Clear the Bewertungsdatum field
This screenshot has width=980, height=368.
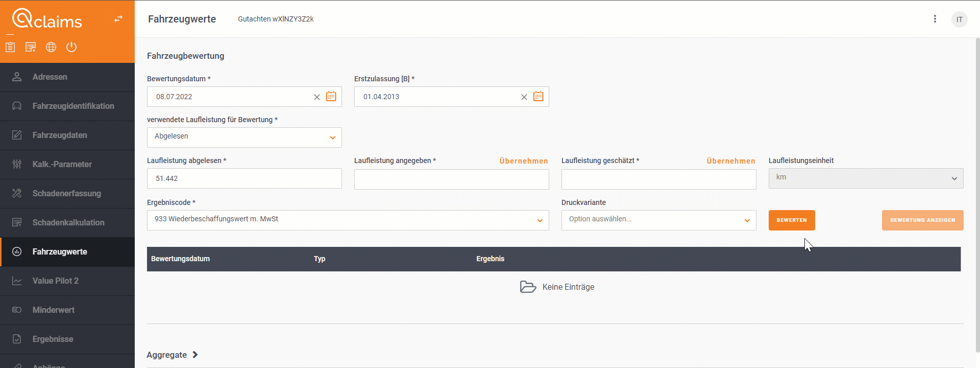click(317, 97)
